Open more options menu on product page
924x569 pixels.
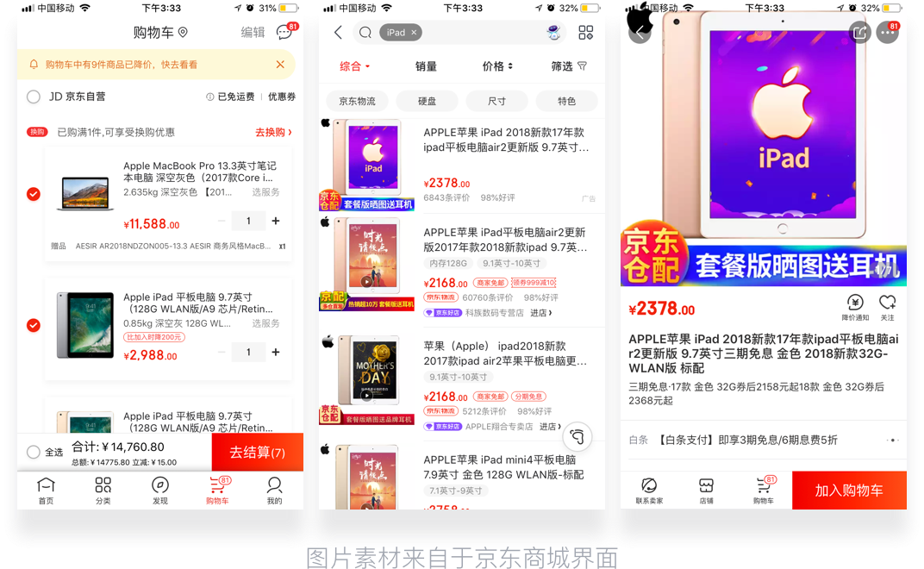point(888,33)
